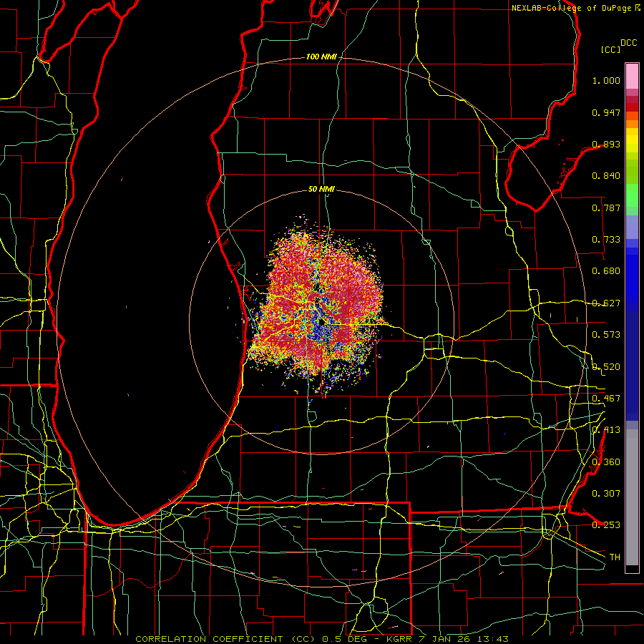The height and width of the screenshot is (644, 644).
Task: Click the 50 NMI range ring label
Action: coord(321,189)
